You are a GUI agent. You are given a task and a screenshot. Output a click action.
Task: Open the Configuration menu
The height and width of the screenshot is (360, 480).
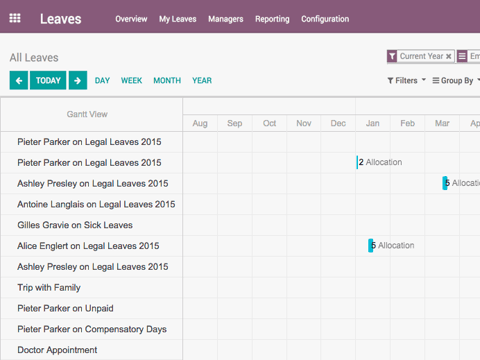click(325, 19)
